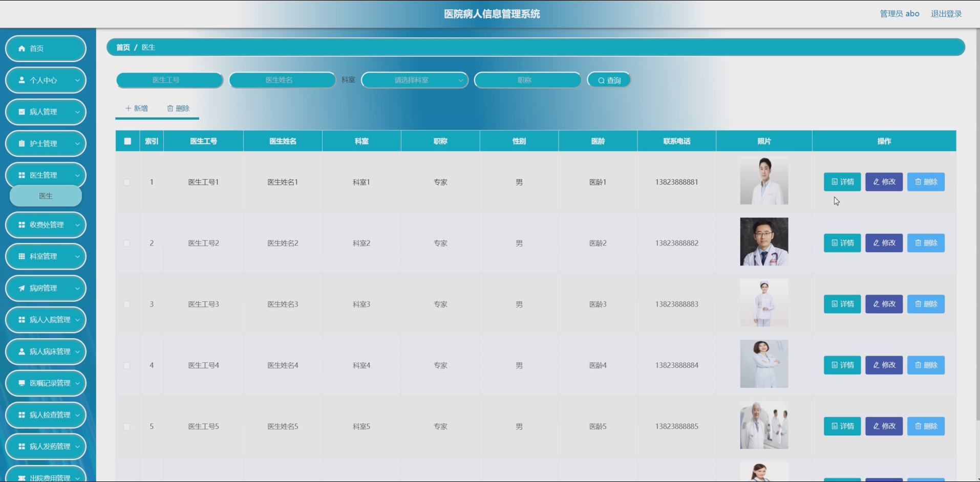Open 病人病床管理 sidebar menu
The height and width of the screenshot is (482, 980).
[x=46, y=352]
